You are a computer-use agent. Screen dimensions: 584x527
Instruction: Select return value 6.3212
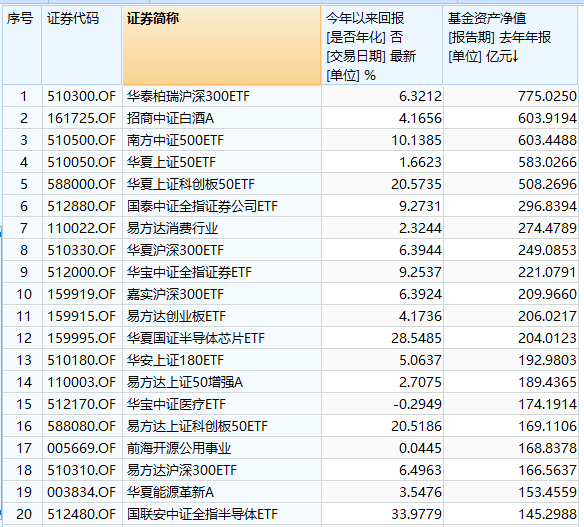point(420,96)
